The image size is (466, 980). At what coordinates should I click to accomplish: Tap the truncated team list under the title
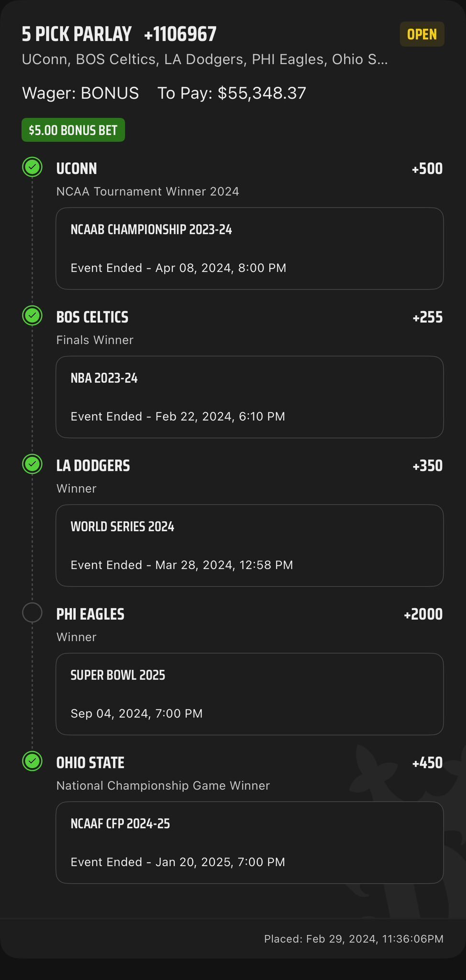[x=205, y=59]
